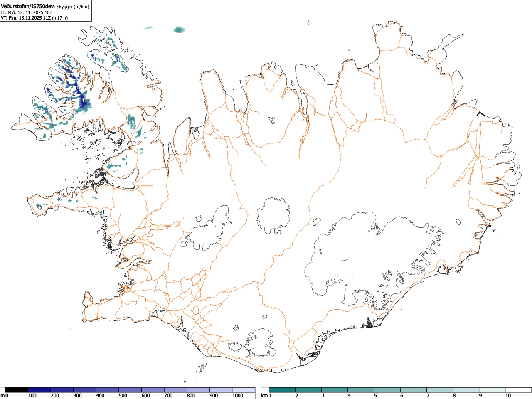Click the '500' tick label on meter legend
Screen dimensions: 532x399
coord(123,396)
